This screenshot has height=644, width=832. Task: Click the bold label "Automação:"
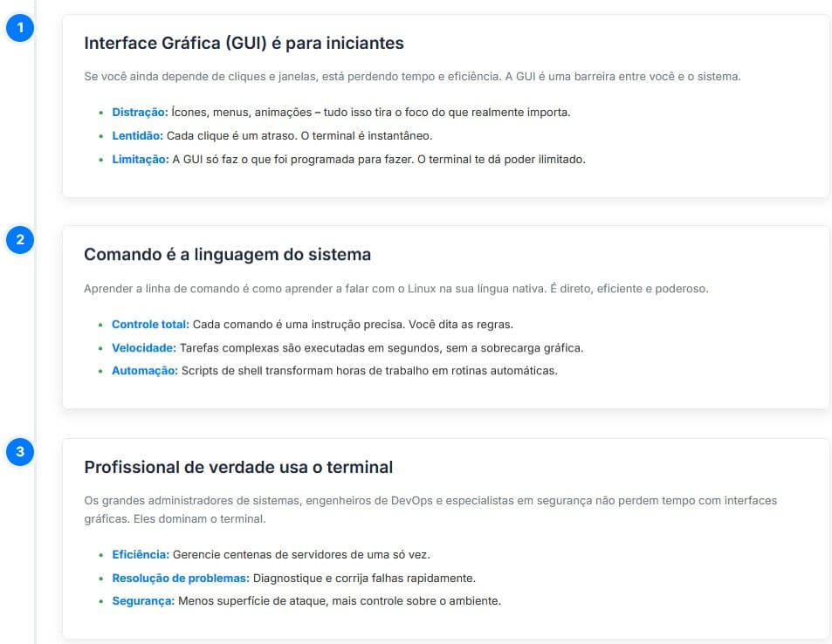point(145,371)
